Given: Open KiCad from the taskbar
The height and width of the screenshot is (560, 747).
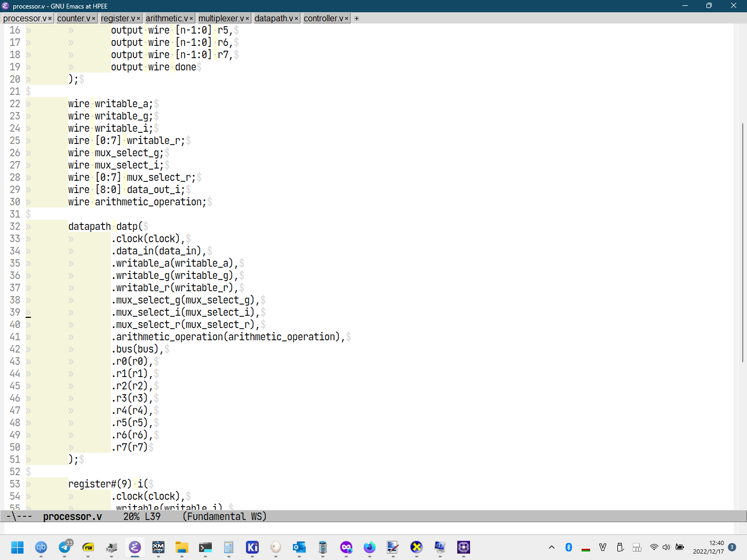Looking at the screenshot, I should [x=252, y=547].
